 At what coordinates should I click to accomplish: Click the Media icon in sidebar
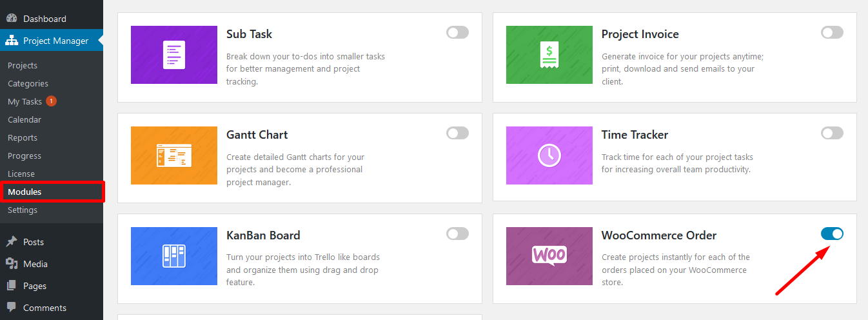pyautogui.click(x=12, y=264)
